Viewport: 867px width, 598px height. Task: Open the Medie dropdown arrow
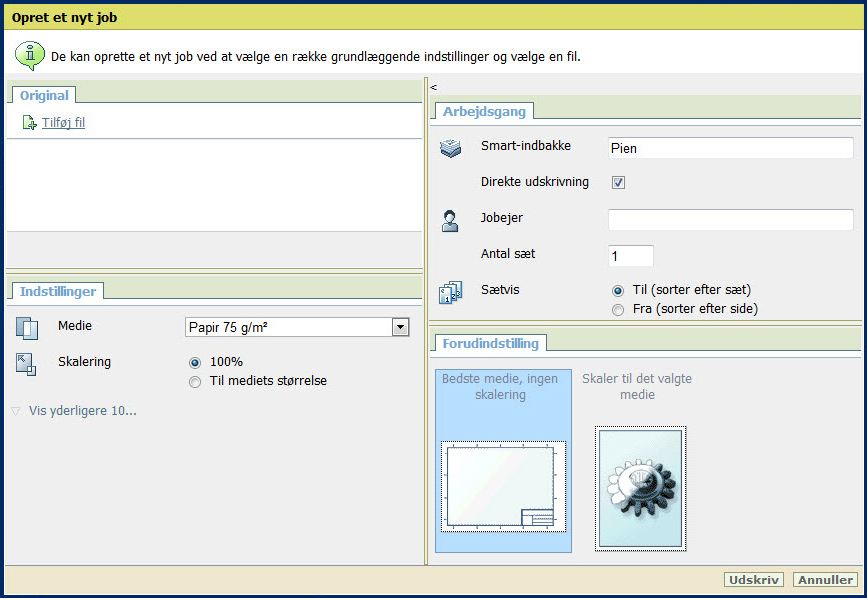coord(400,327)
